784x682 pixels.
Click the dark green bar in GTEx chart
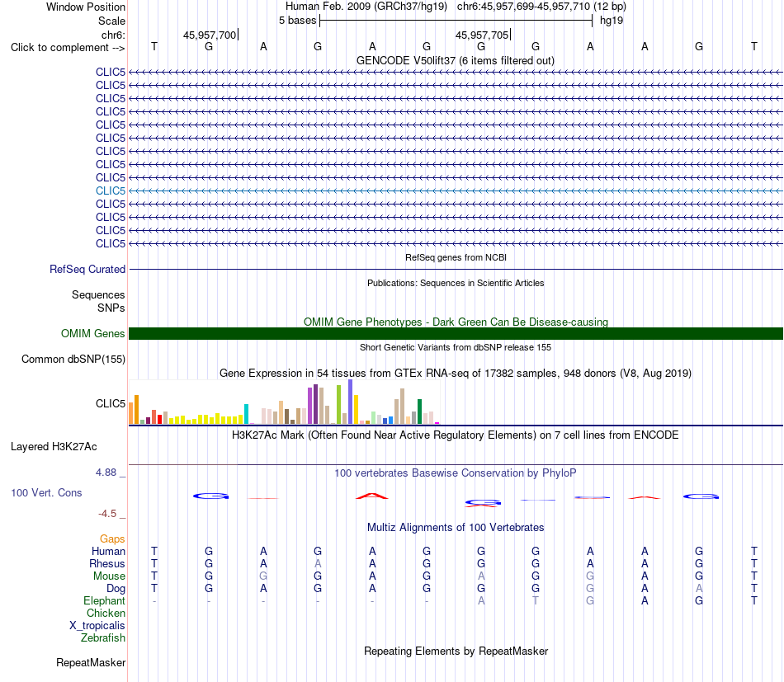(x=420, y=412)
